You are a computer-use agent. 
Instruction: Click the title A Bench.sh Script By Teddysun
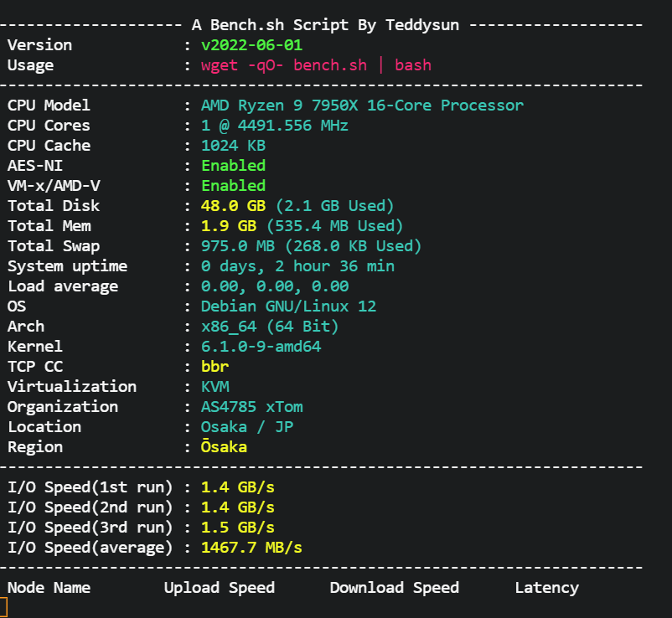[x=325, y=25]
